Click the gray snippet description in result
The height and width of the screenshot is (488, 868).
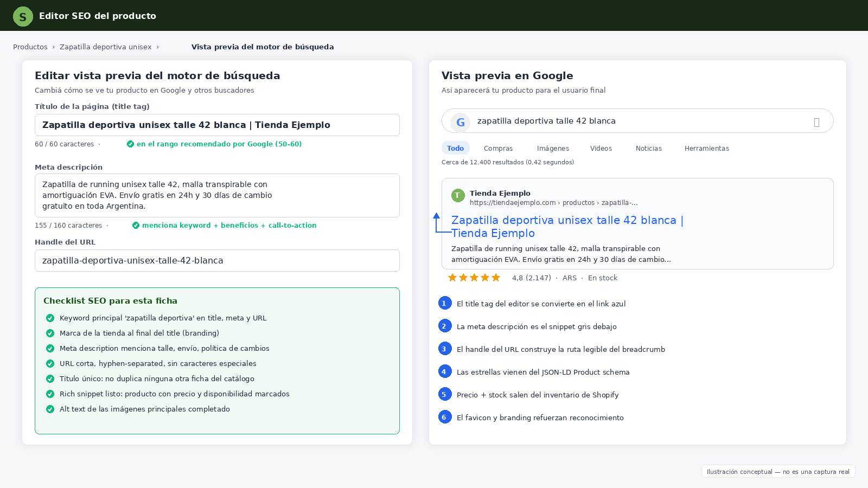[561, 254]
